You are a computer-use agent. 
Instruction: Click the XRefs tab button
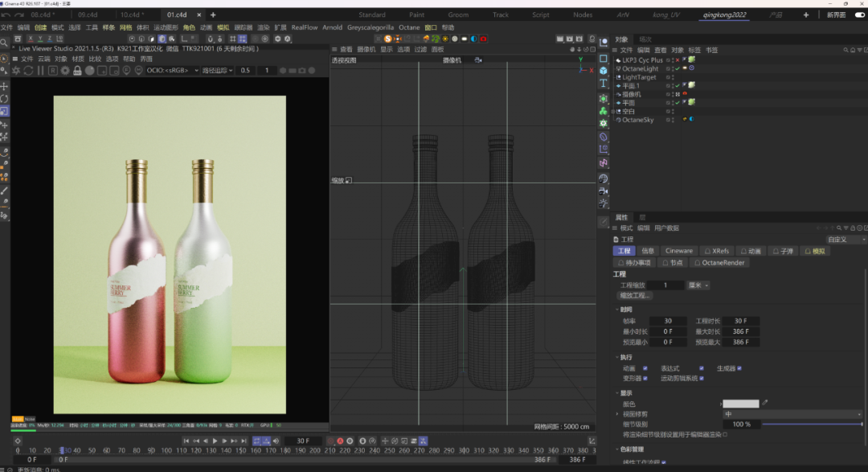coord(717,251)
